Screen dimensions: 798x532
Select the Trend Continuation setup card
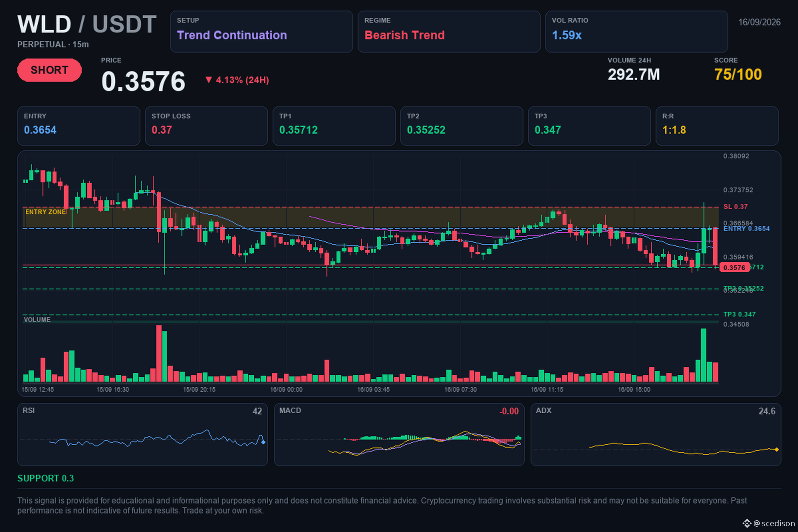tap(261, 32)
